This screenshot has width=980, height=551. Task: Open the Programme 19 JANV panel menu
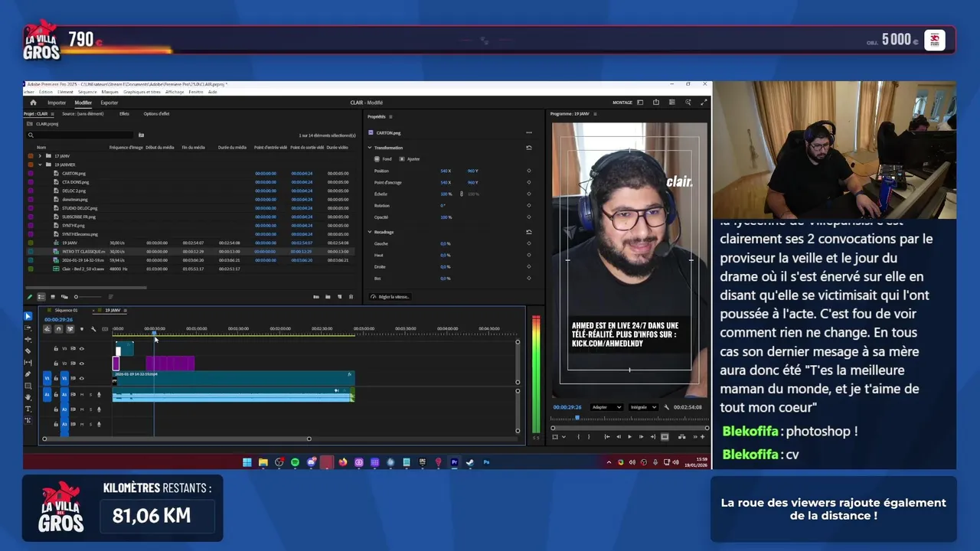click(595, 114)
